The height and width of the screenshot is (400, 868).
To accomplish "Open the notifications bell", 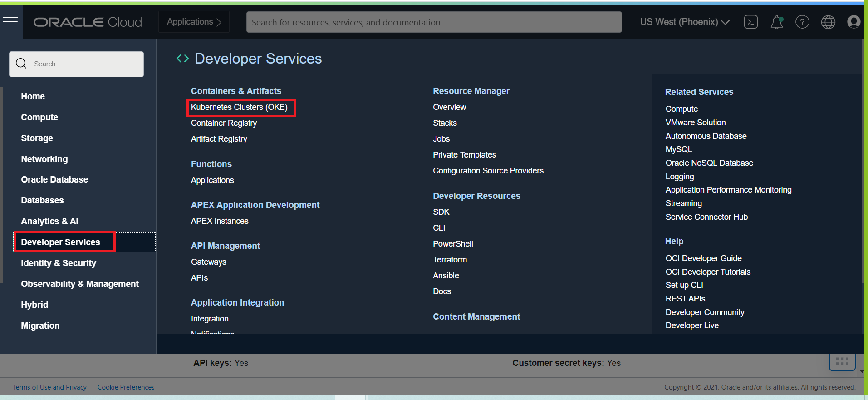I will click(777, 22).
